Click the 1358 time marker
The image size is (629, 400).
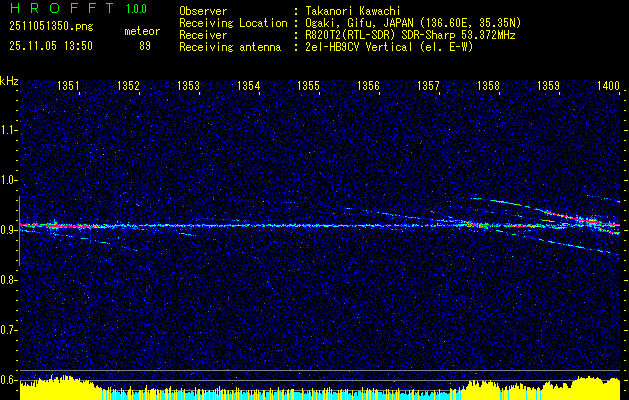click(488, 87)
